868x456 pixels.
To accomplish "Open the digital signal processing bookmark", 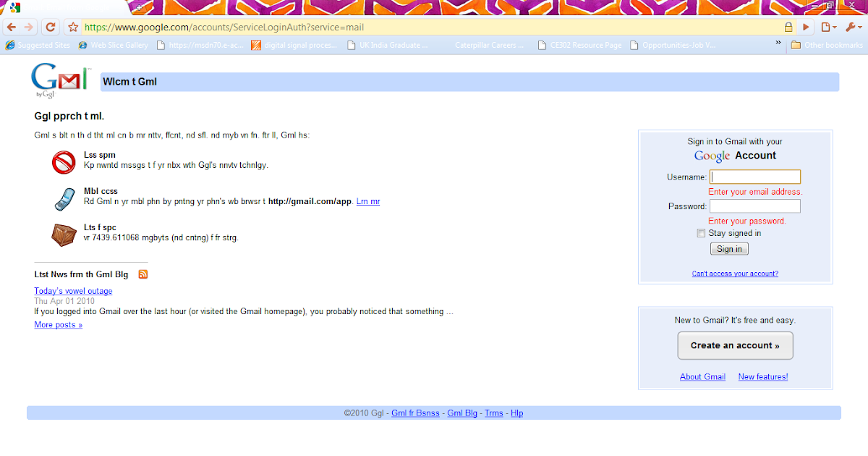I will click(x=294, y=45).
